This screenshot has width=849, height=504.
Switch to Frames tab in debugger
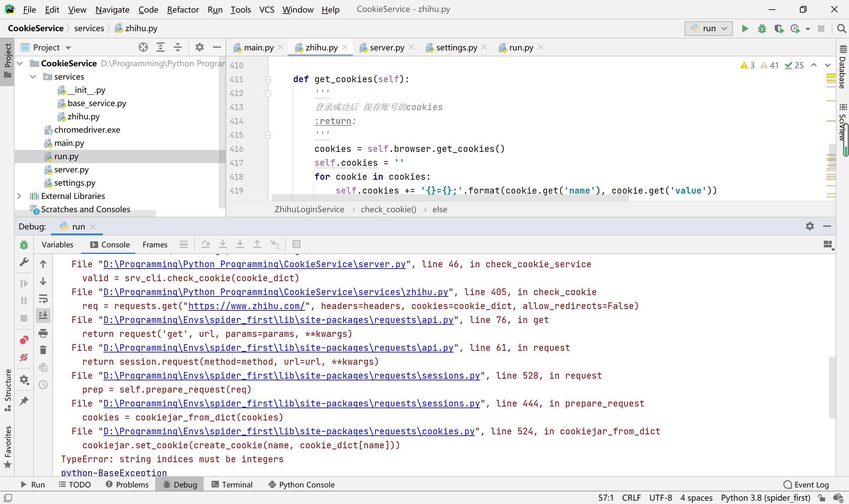point(155,244)
